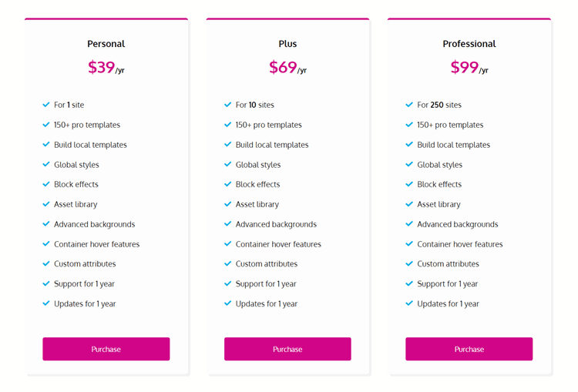The width and height of the screenshot is (578, 392).
Task: Click checkmark next to Plus's Support for 1 year
Action: 228,283
